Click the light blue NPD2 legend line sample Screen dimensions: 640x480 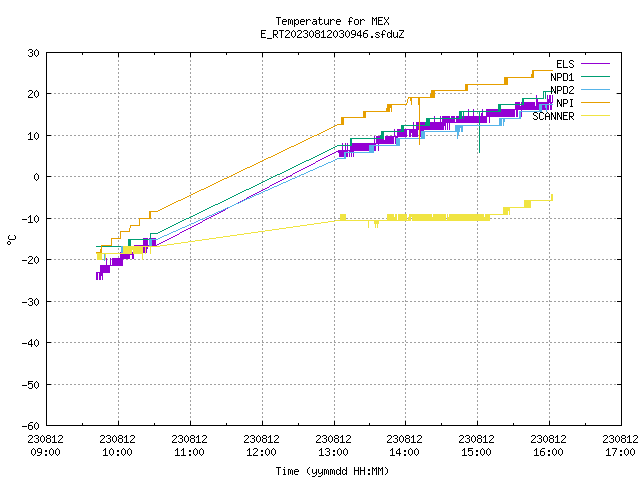pos(595,90)
